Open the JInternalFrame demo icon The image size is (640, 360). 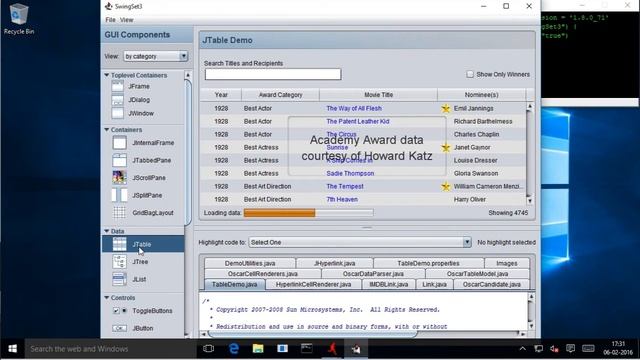pyautogui.click(x=120, y=143)
